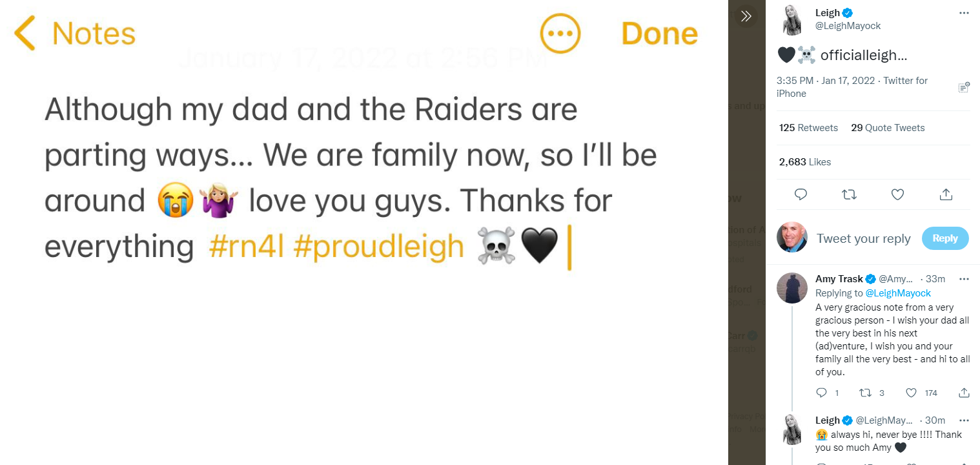View the 29 Quote Tweets list
The image size is (980, 465).
tap(888, 128)
